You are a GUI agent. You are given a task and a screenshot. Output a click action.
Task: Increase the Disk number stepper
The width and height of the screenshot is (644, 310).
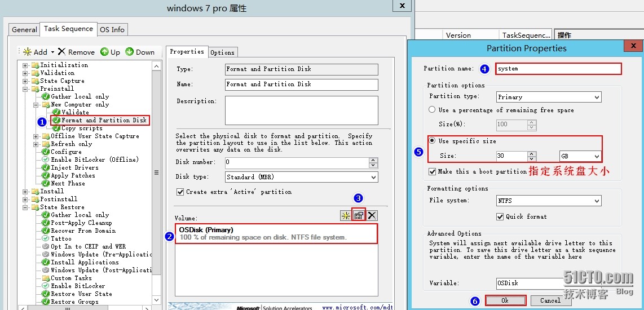(373, 160)
